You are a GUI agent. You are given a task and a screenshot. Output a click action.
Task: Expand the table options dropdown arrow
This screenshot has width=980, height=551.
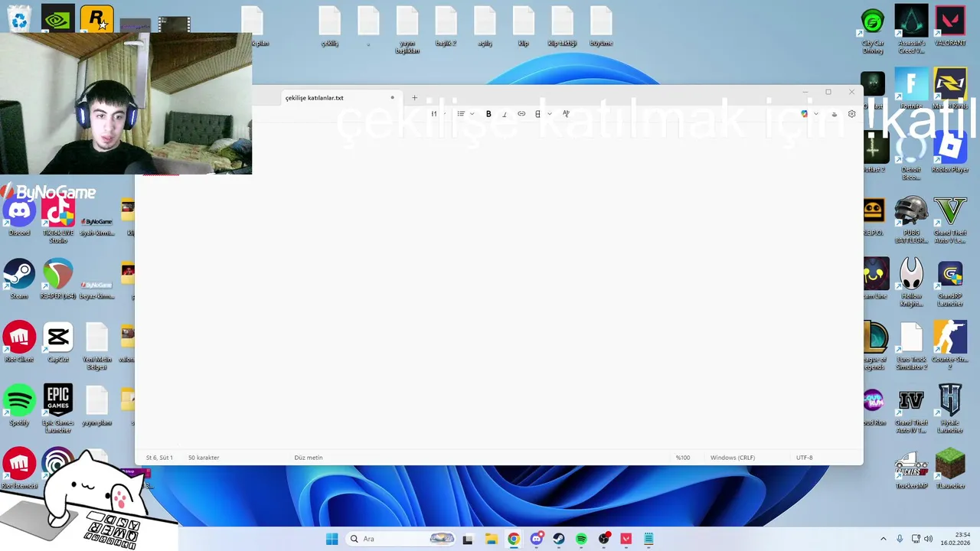tap(549, 114)
